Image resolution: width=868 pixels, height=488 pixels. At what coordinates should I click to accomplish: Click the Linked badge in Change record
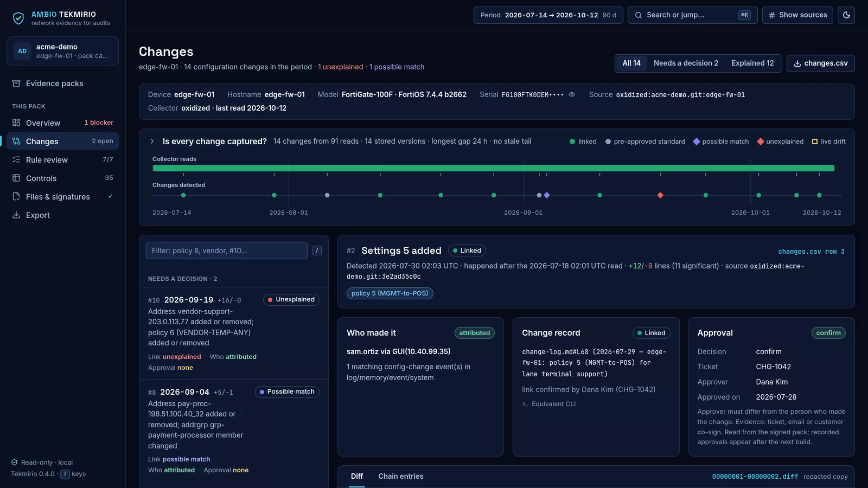tap(651, 333)
